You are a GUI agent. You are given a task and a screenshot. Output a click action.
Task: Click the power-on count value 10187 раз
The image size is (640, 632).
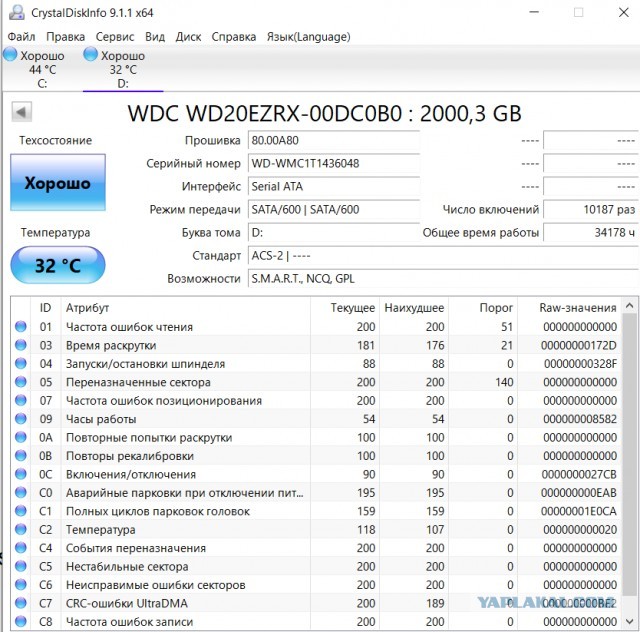[x=591, y=209]
